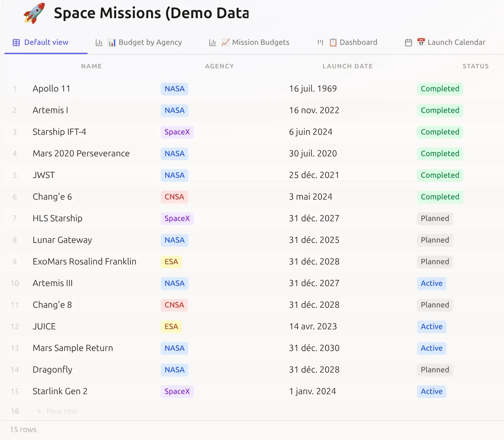Click the AGENCY column header

(220, 66)
